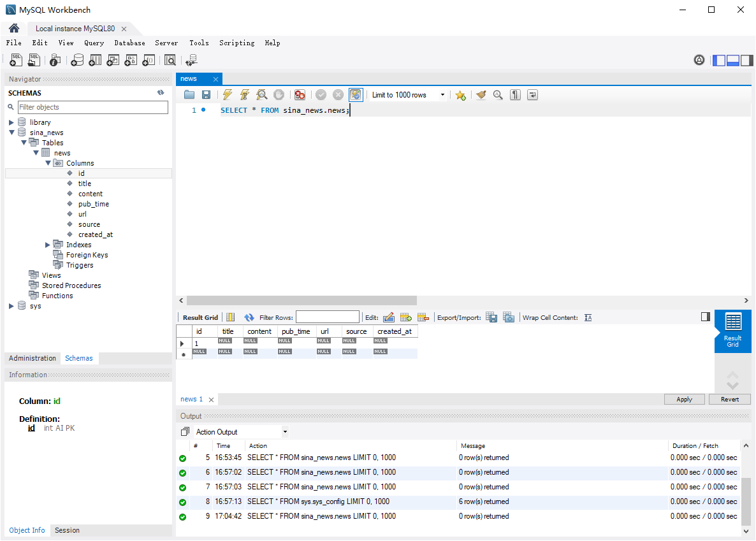The width and height of the screenshot is (756, 541).
Task: Open the Database menu
Action: point(129,43)
